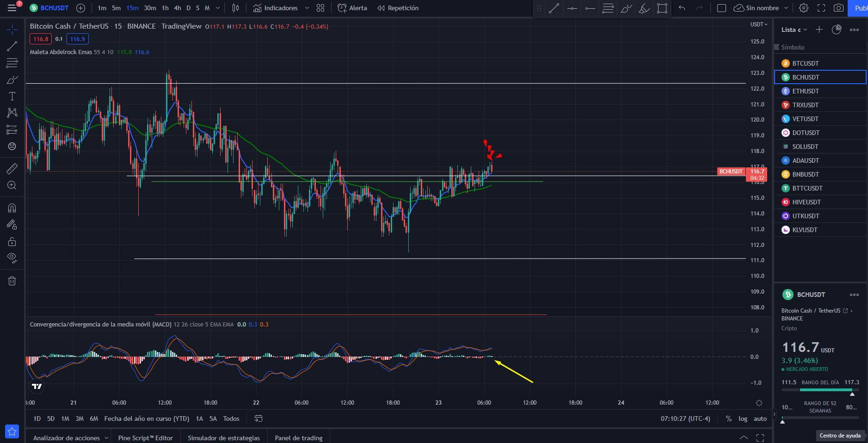This screenshot has height=443, width=868.
Task: Open the USDT currency dropdown
Action: 759,25
